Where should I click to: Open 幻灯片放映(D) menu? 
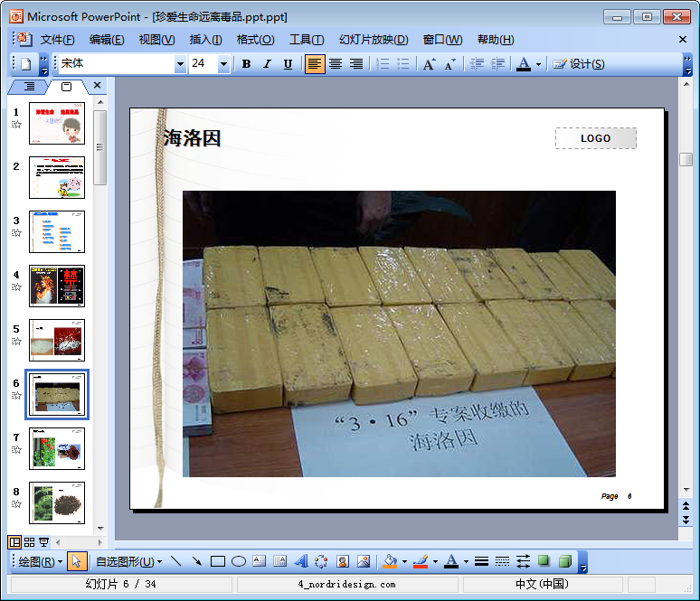(x=374, y=40)
